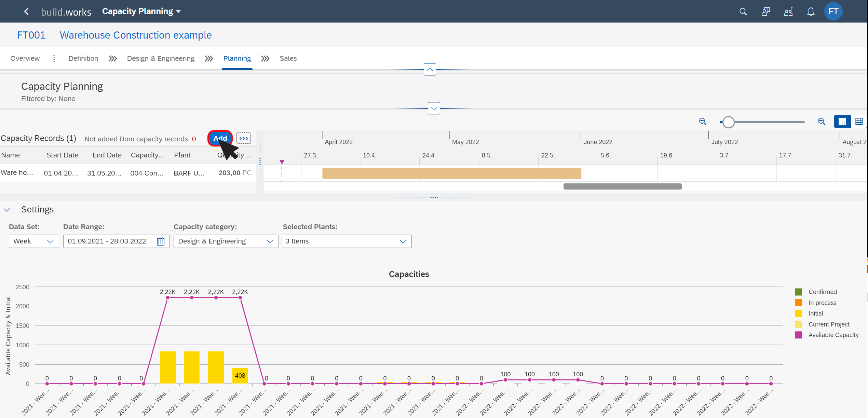868x418 pixels.
Task: Open notifications bell
Action: (x=811, y=11)
